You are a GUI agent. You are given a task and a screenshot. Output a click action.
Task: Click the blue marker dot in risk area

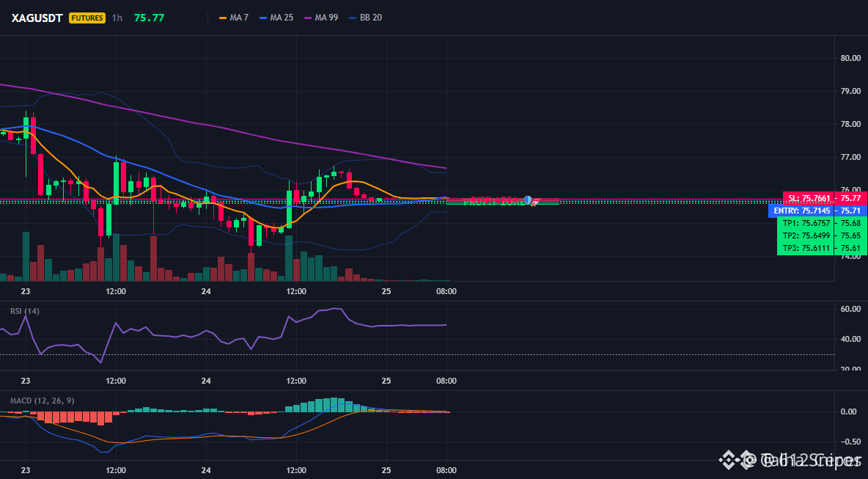(528, 200)
